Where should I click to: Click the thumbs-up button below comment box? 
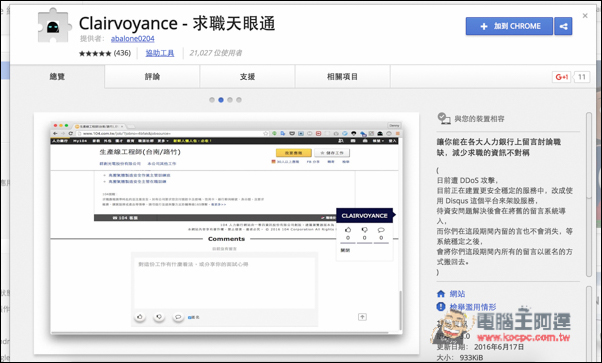coord(140,317)
